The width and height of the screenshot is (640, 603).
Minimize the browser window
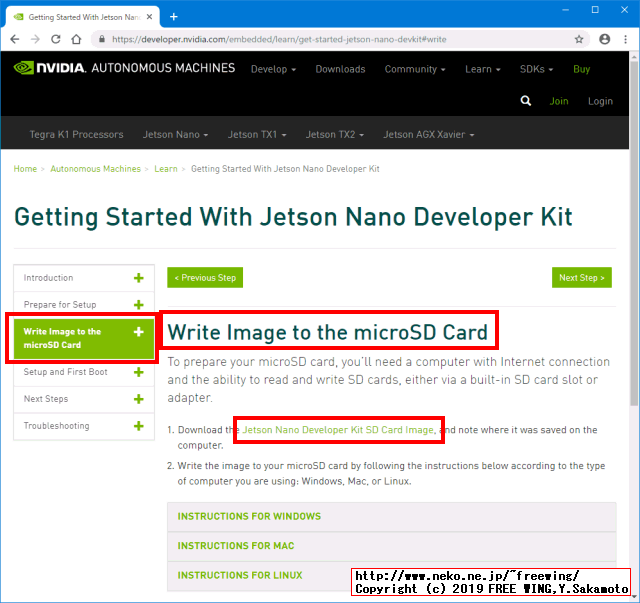565,10
